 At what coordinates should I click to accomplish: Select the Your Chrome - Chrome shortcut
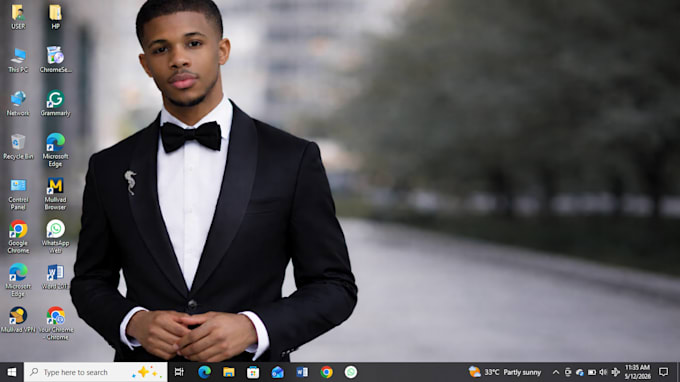pos(56,323)
